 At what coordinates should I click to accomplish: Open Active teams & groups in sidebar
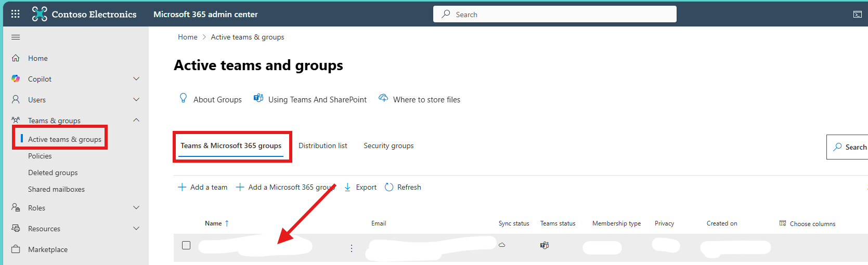click(64, 139)
